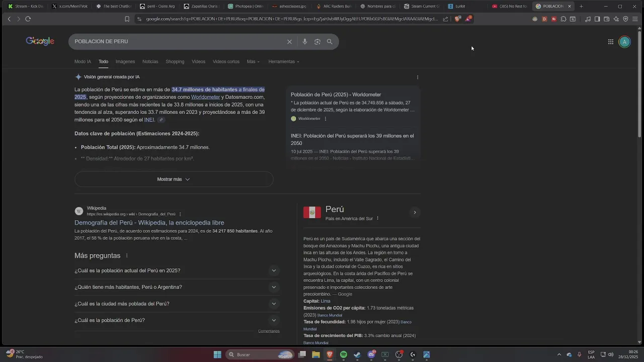Expand the Más search options dropdown
The width and height of the screenshot is (644, 362).
pos(253,62)
